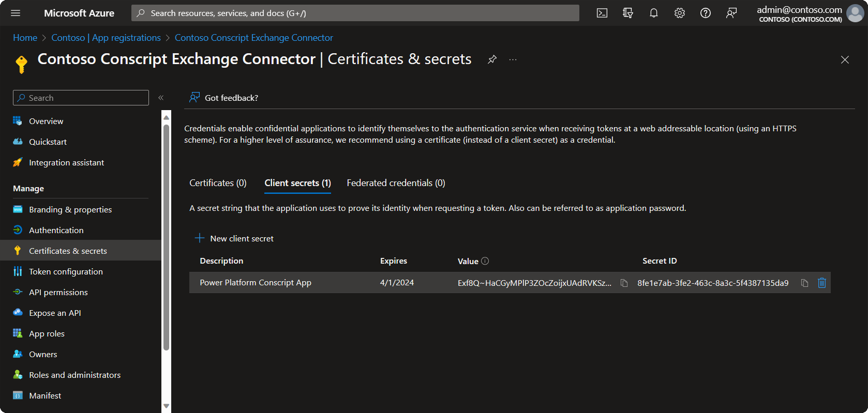
Task: Switch to the Certificates (0) tab
Action: 218,183
